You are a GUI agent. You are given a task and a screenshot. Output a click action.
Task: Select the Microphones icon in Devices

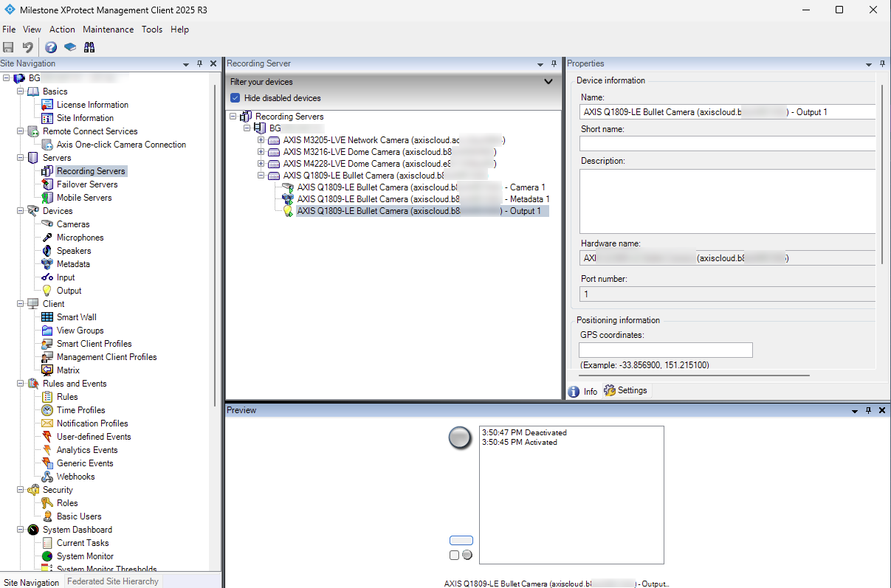tap(47, 238)
